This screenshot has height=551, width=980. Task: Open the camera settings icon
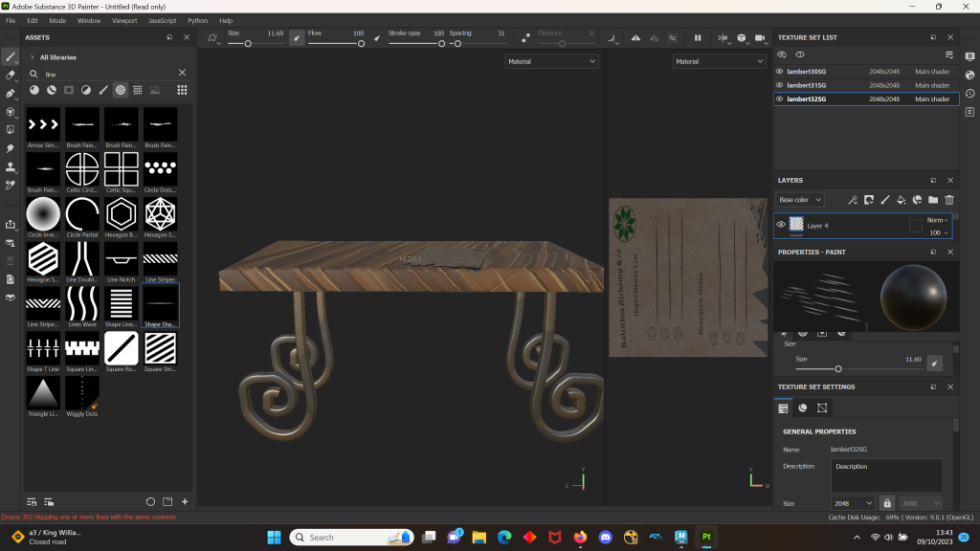(759, 37)
